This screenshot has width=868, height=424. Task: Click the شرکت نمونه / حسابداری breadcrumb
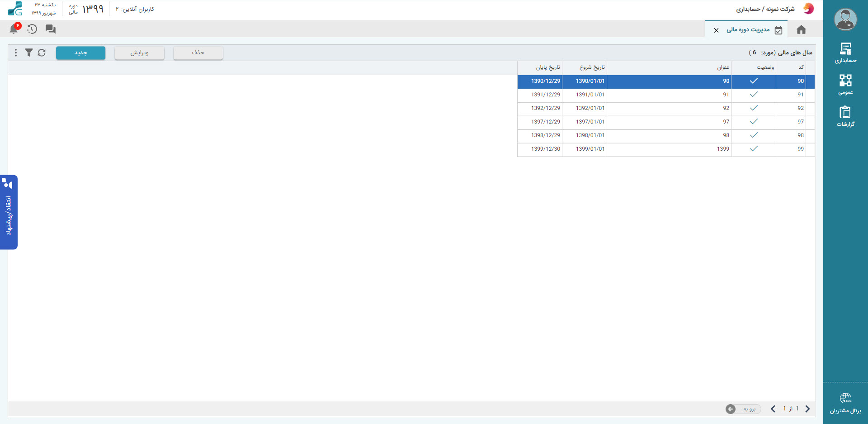pyautogui.click(x=765, y=9)
